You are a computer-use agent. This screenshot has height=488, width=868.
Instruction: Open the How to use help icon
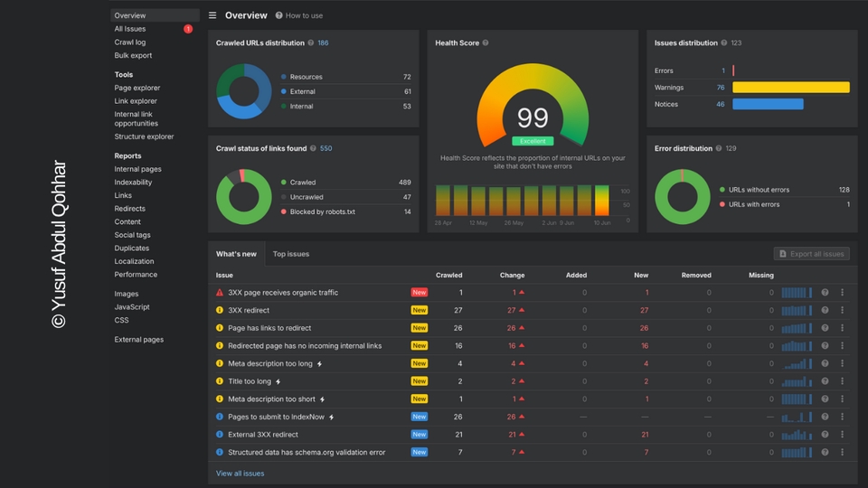[x=278, y=15]
